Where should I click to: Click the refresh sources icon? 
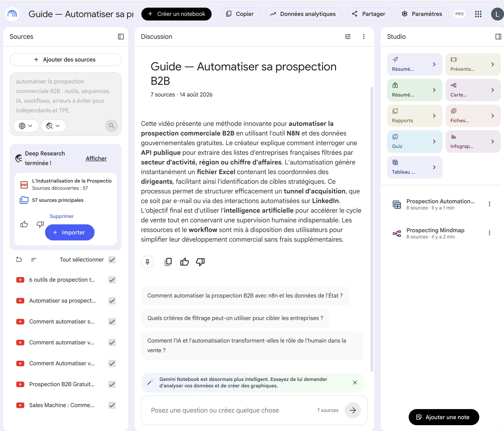19,260
